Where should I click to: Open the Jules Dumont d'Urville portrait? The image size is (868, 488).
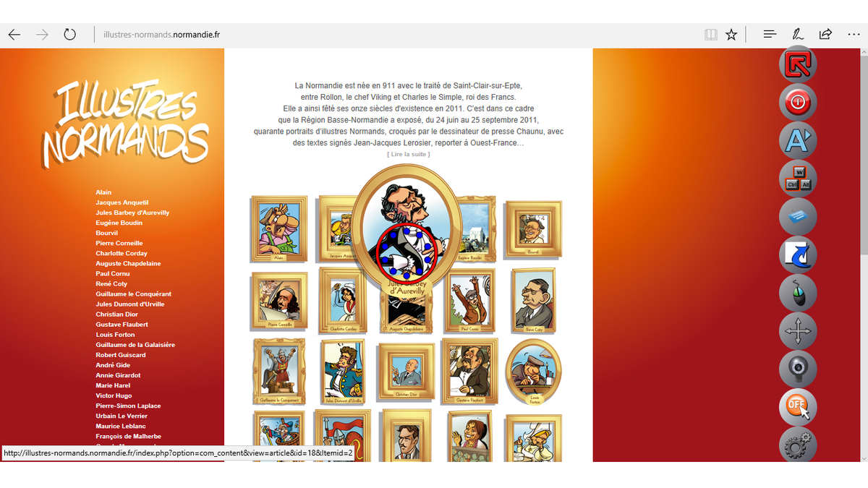pyautogui.click(x=342, y=372)
